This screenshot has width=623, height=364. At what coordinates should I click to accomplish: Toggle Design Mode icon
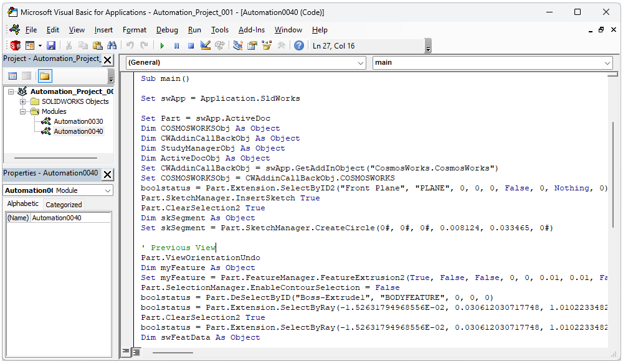click(206, 45)
